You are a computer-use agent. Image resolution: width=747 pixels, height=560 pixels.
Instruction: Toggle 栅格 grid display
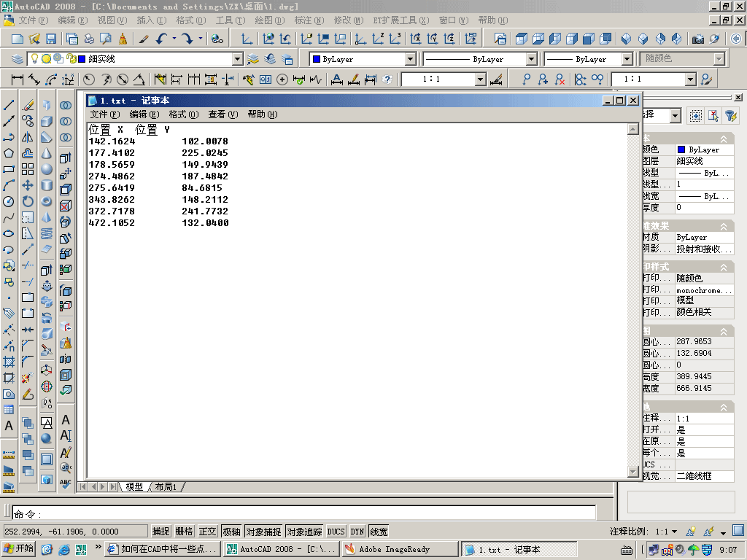pos(184,532)
